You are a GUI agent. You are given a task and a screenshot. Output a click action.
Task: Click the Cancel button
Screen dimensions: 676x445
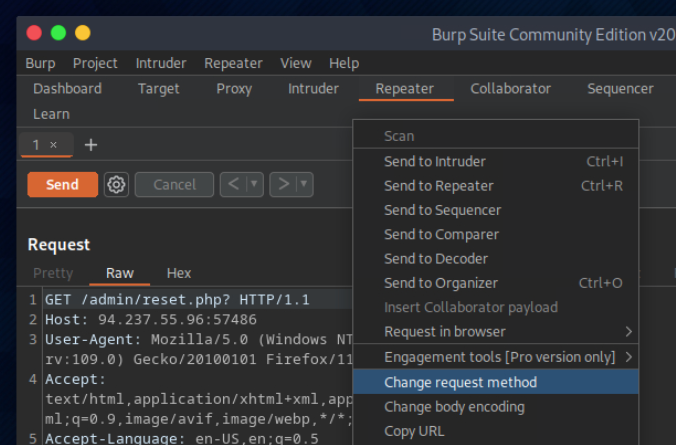point(174,184)
